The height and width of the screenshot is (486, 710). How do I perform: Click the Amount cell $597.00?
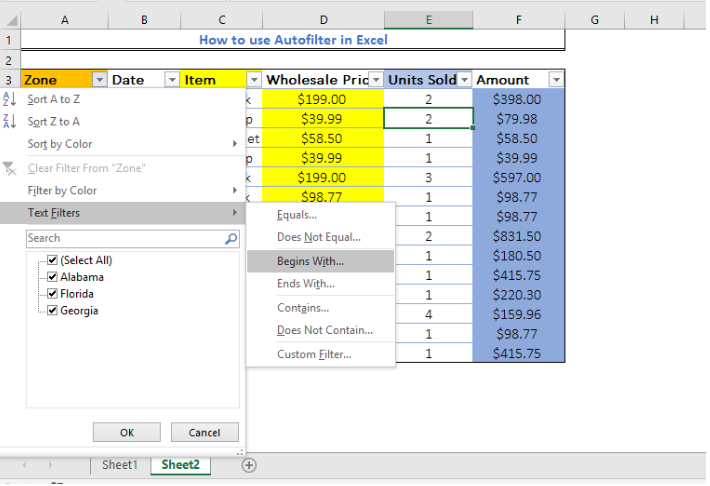pos(518,178)
